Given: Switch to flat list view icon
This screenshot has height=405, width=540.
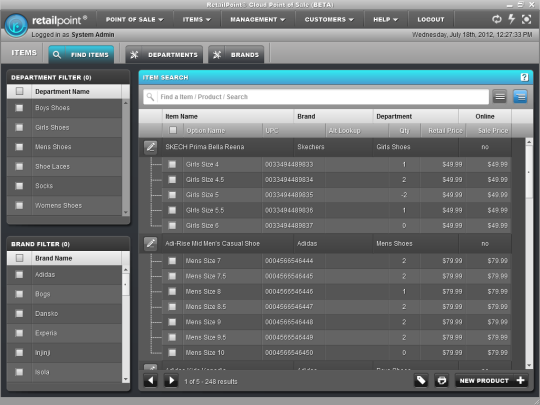Looking at the screenshot, I should point(500,97).
